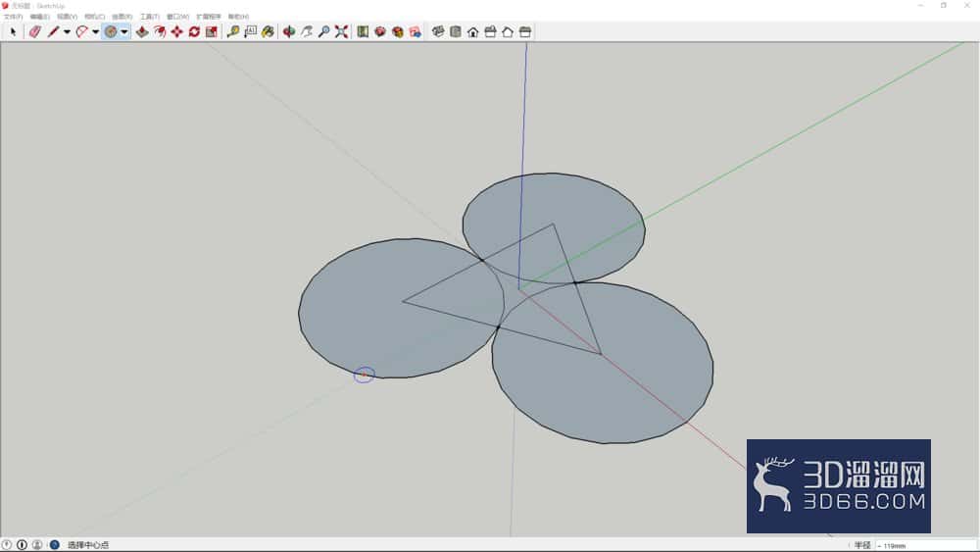This screenshot has width=980, height=552.
Task: Activate the Paint Bucket tool
Action: click(269, 31)
